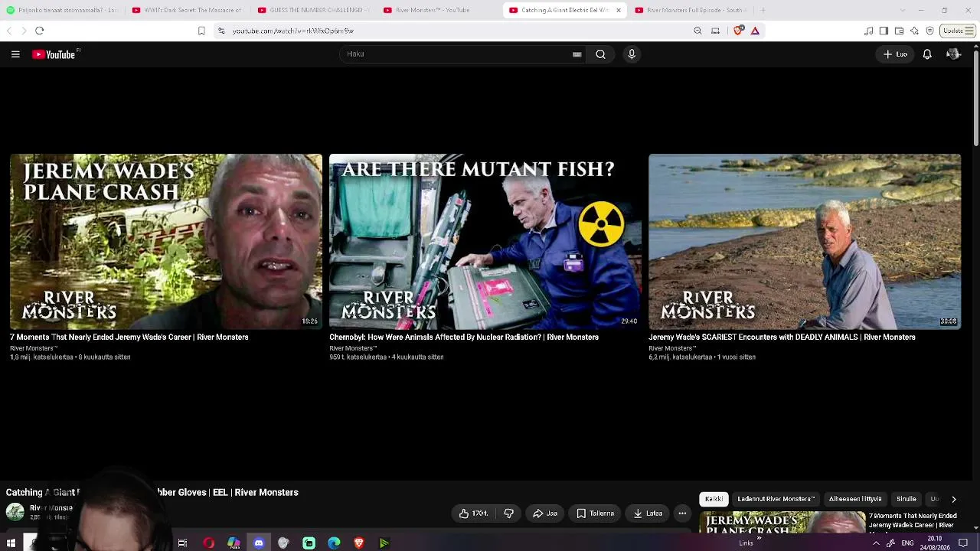Switch the ENG input language indicator
The width and height of the screenshot is (980, 551).
point(907,543)
